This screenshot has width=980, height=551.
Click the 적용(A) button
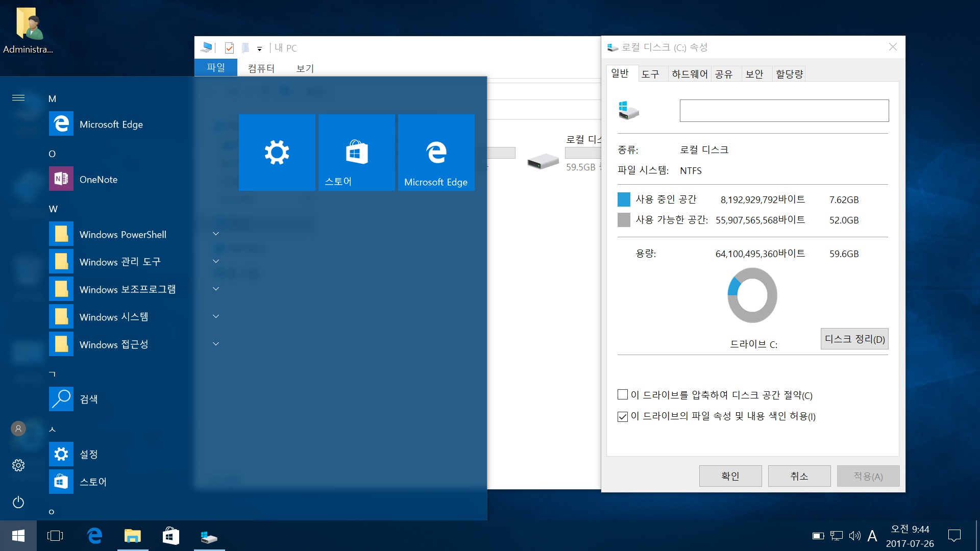coord(868,476)
